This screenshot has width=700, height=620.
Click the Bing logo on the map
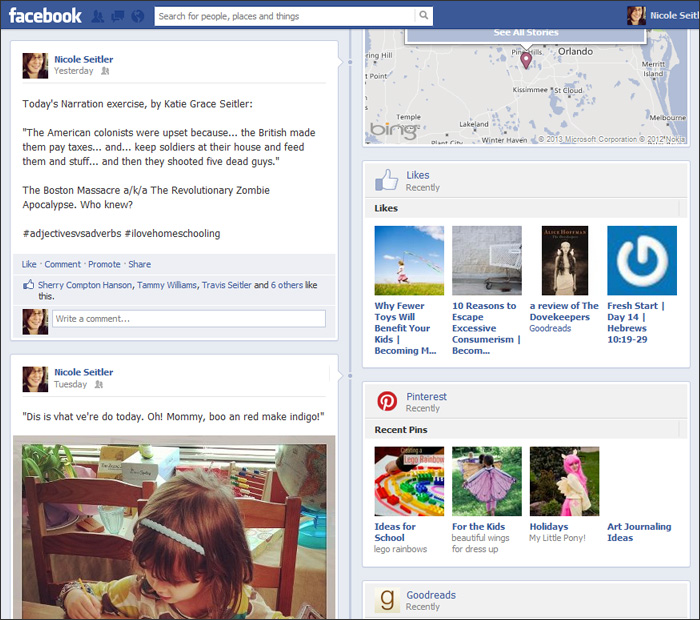(x=394, y=130)
